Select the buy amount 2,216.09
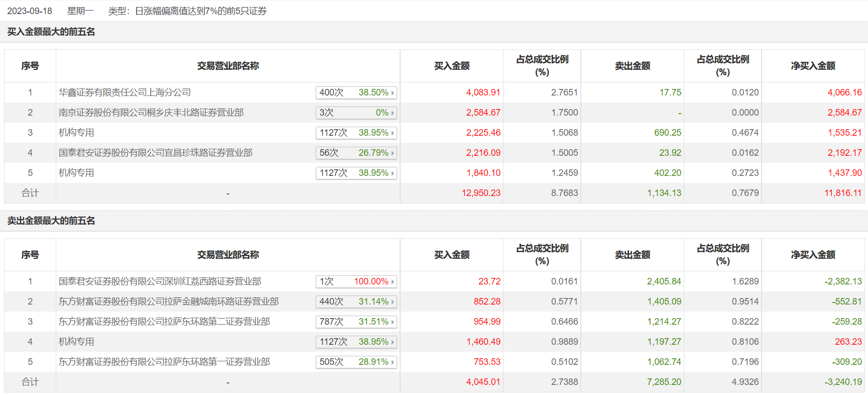 (x=483, y=153)
